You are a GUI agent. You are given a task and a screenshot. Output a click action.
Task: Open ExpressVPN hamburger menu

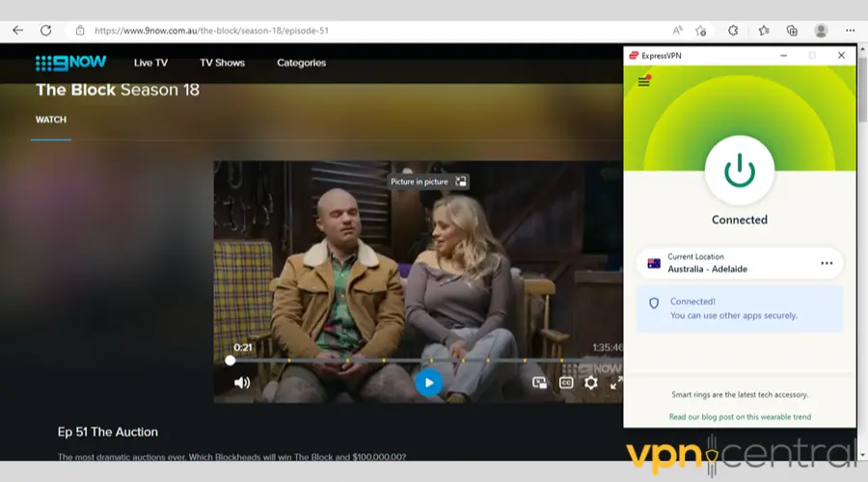(644, 81)
